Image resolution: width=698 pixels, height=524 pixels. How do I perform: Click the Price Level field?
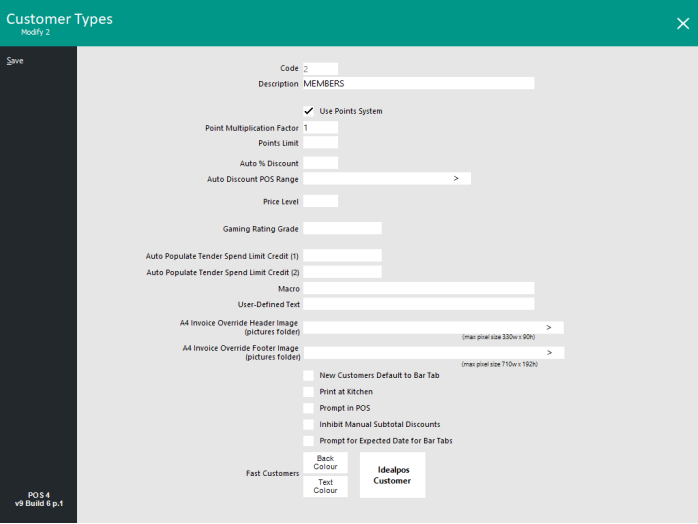click(320, 201)
